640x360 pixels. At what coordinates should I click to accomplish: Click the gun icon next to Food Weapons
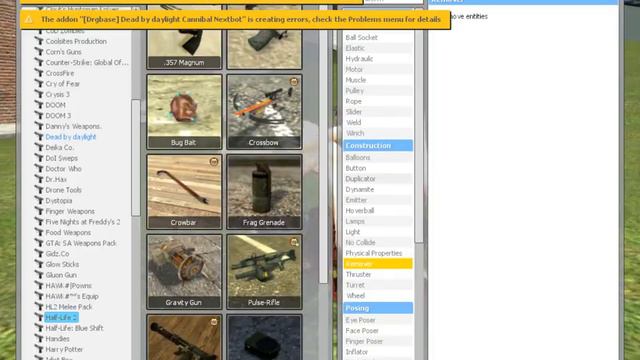coord(39,232)
